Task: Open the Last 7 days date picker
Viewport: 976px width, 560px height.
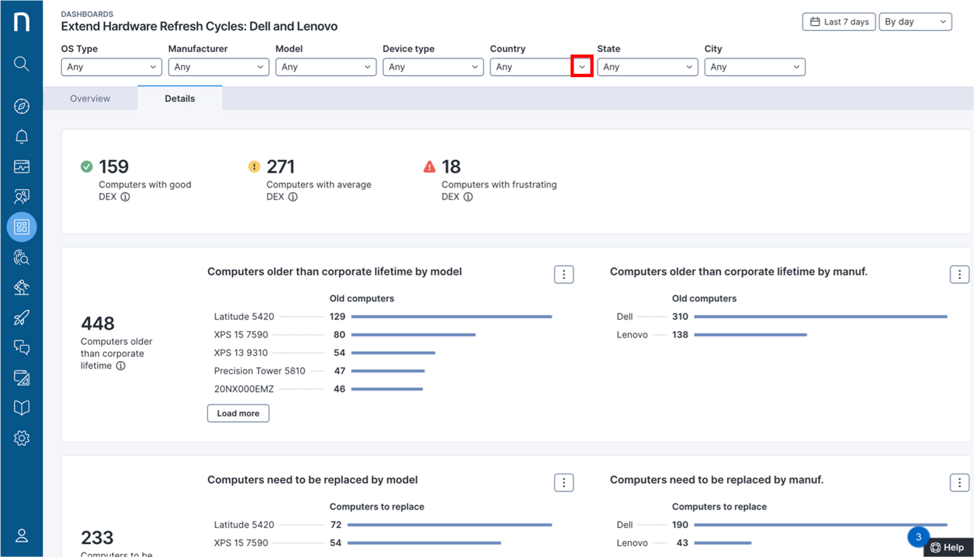Action: tap(838, 22)
